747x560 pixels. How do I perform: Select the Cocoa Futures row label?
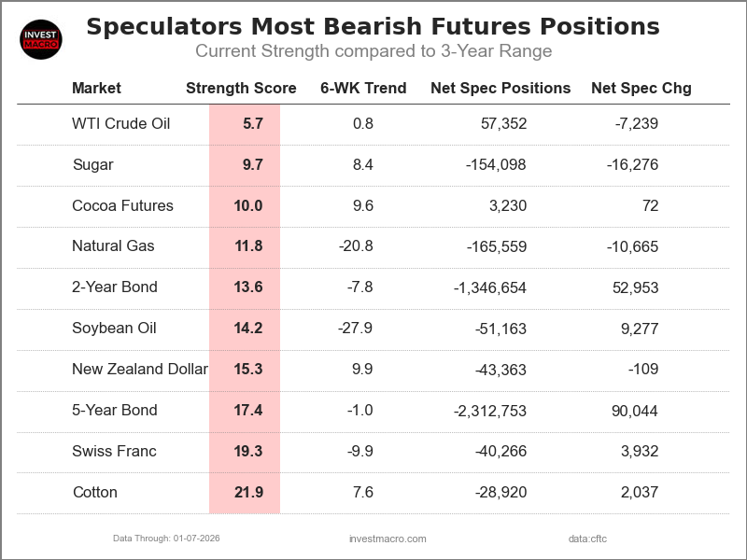(x=122, y=205)
